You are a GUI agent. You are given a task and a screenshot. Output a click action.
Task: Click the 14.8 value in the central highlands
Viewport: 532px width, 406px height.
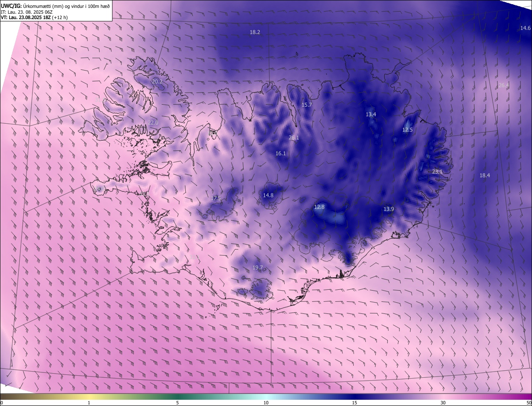[268, 195]
